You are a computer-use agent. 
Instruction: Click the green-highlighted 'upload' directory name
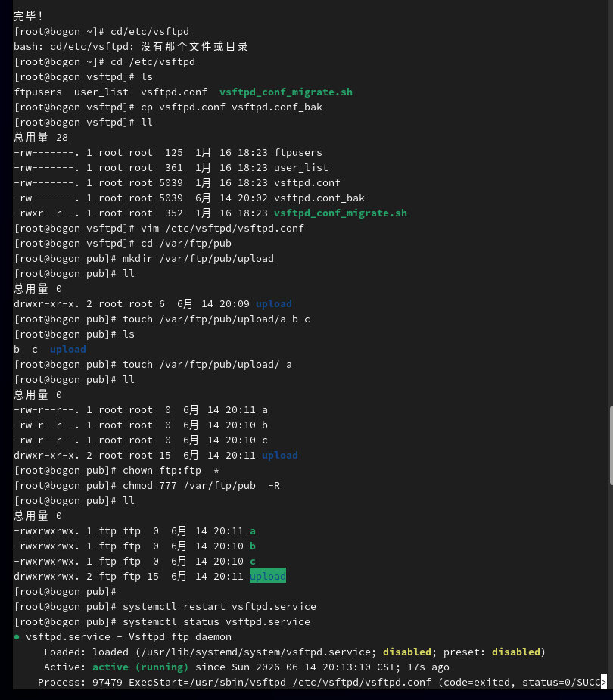coord(268,577)
